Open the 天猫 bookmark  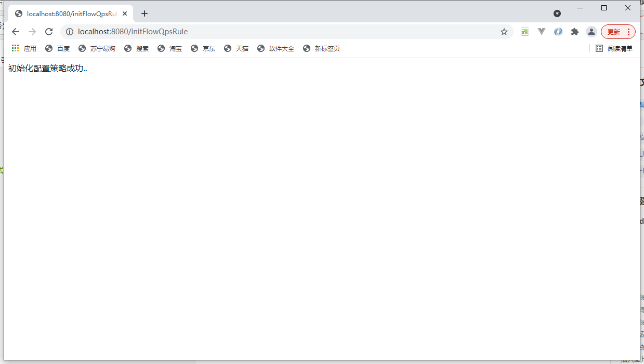(236, 48)
